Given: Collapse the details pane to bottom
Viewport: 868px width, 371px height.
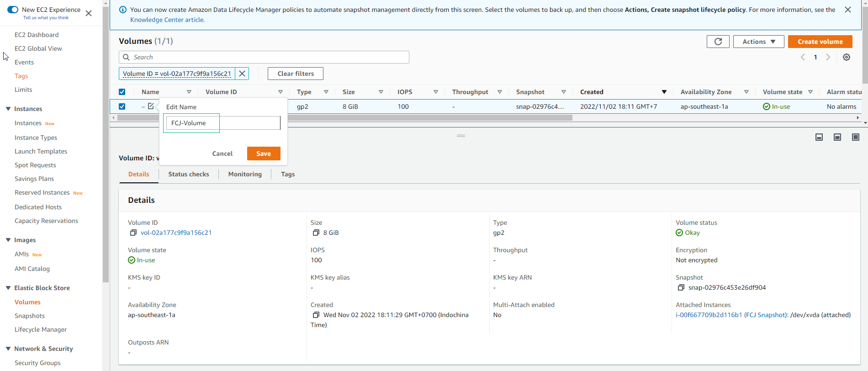Looking at the screenshot, I should 819,137.
